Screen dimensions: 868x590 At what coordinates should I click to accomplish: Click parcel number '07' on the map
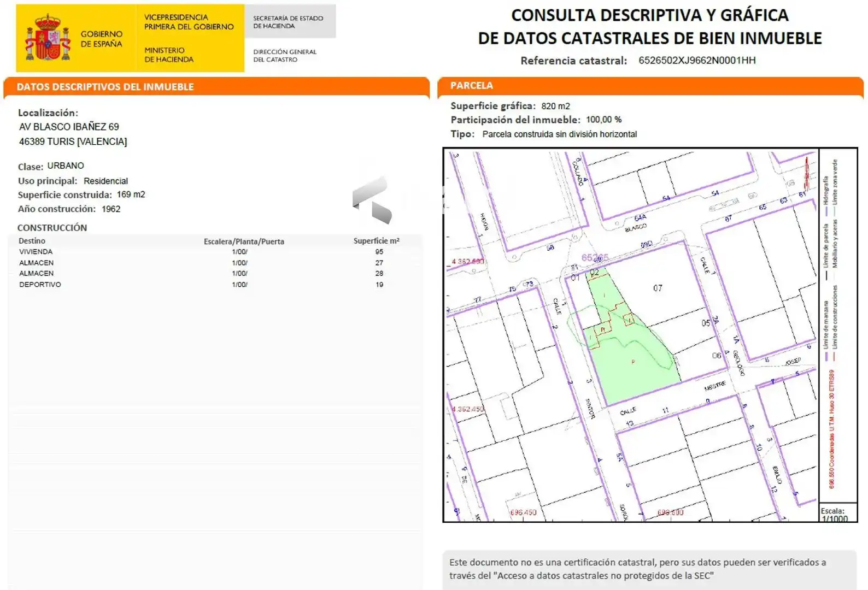658,288
